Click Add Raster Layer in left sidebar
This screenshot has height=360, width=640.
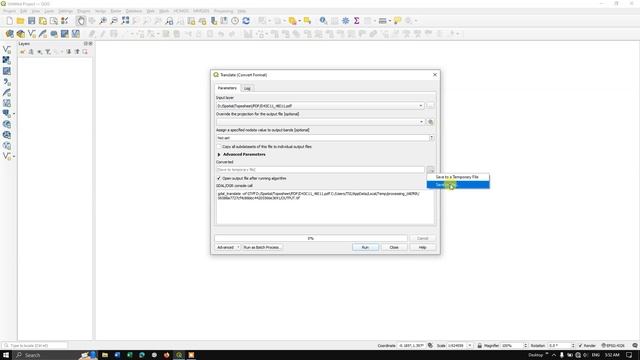pyautogui.click(x=7, y=60)
